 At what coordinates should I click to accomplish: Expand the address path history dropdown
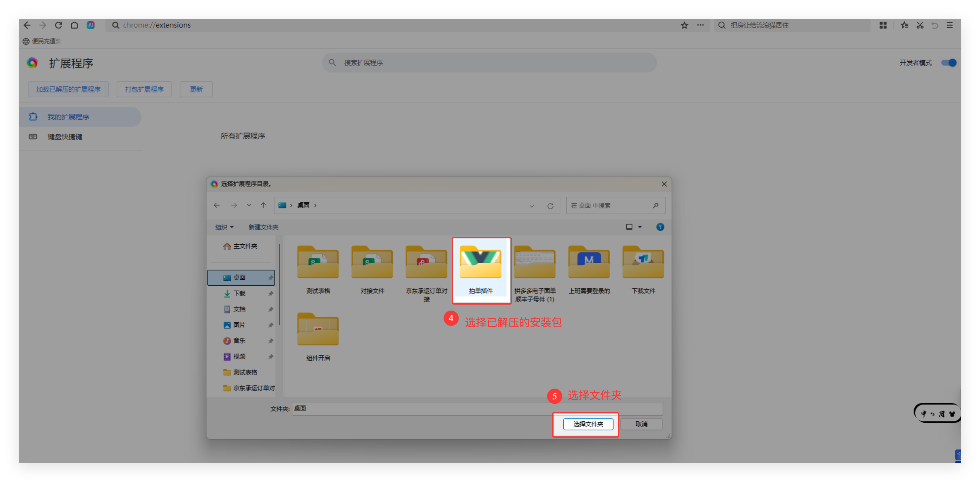(x=532, y=206)
